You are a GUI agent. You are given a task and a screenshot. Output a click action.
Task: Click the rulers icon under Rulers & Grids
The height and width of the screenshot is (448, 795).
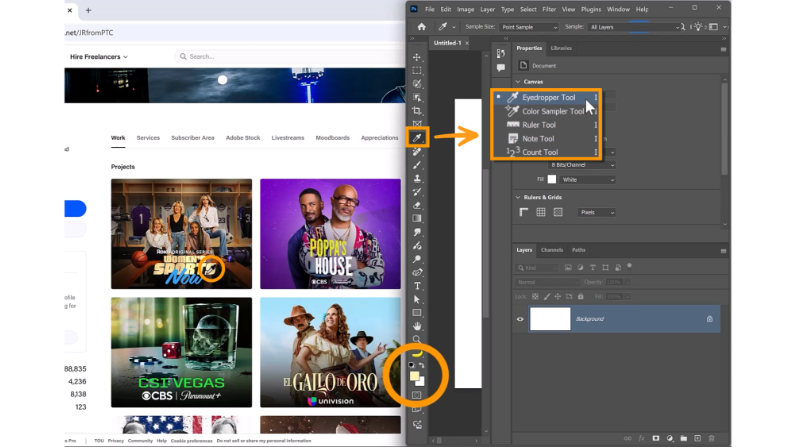pyautogui.click(x=524, y=212)
